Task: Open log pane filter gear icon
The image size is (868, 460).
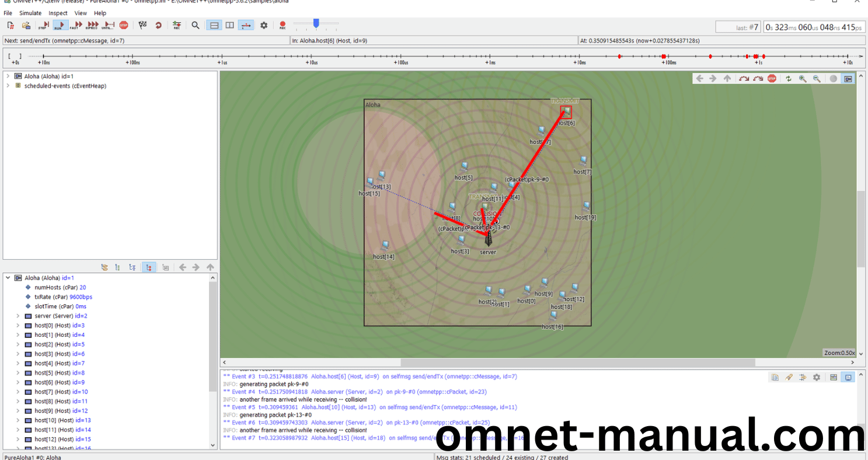Action: pos(817,377)
